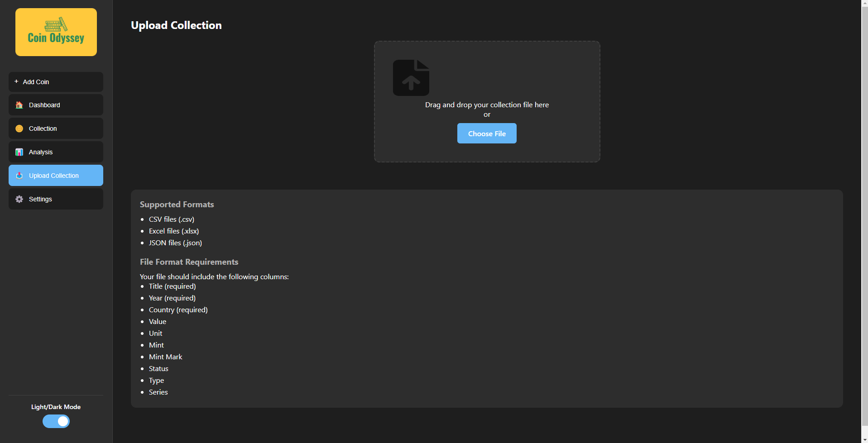Click the drag and drop upload text
Image resolution: width=868 pixels, height=443 pixels.
point(487,105)
